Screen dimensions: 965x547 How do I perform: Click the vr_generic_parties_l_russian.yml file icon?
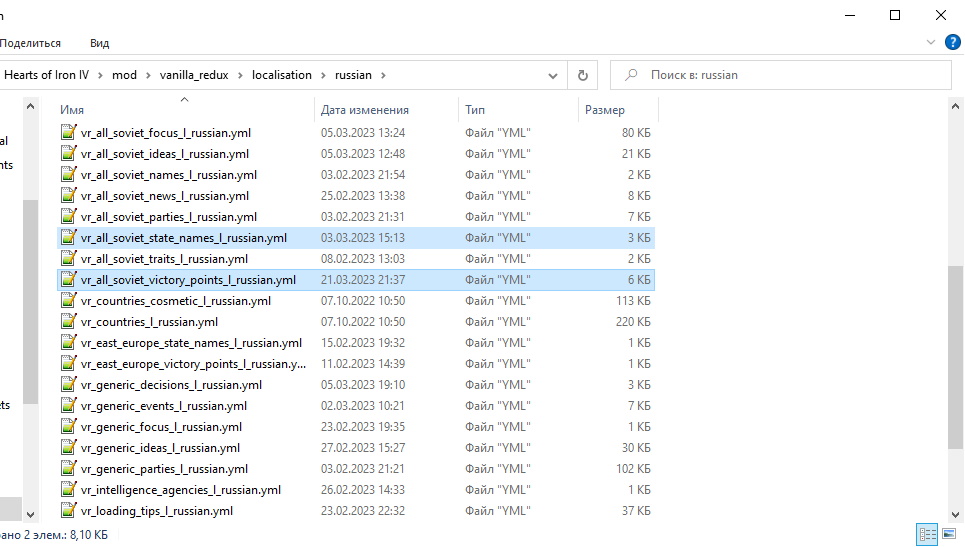(69, 468)
